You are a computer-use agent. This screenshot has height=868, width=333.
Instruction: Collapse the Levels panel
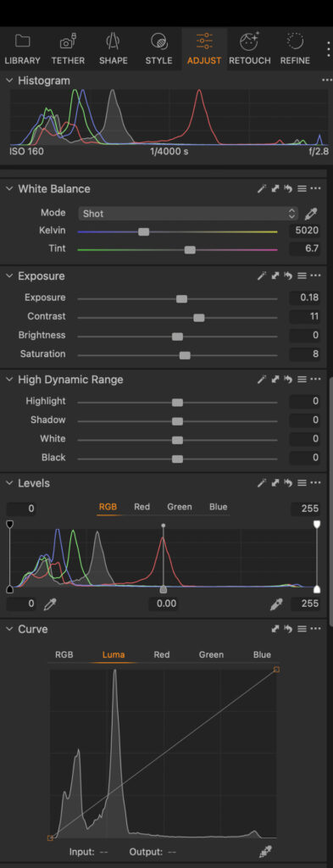(x=8, y=482)
